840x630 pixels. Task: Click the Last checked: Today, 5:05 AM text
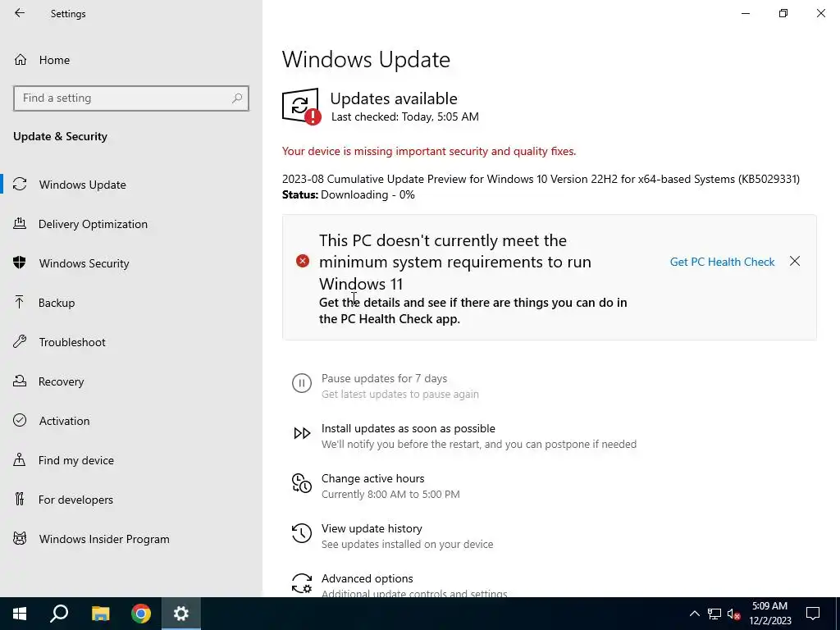coord(405,116)
